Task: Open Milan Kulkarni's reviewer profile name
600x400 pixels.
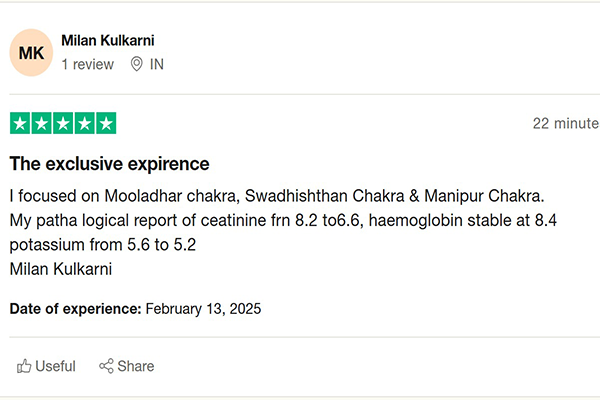Action: click(x=108, y=41)
